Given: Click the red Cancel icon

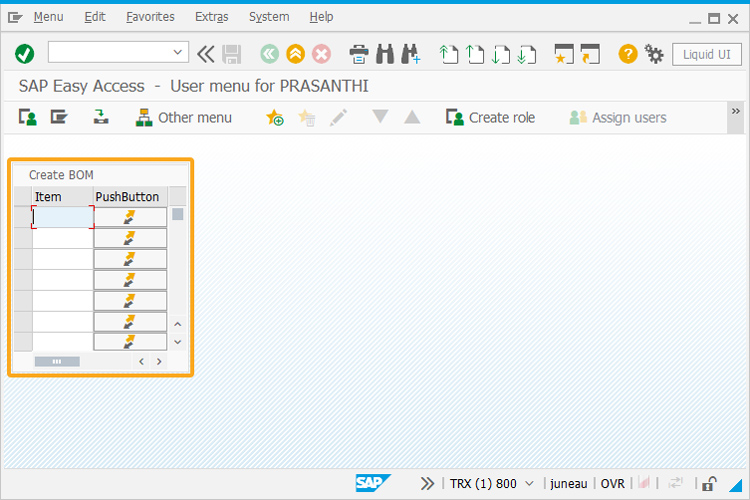Looking at the screenshot, I should [321, 54].
